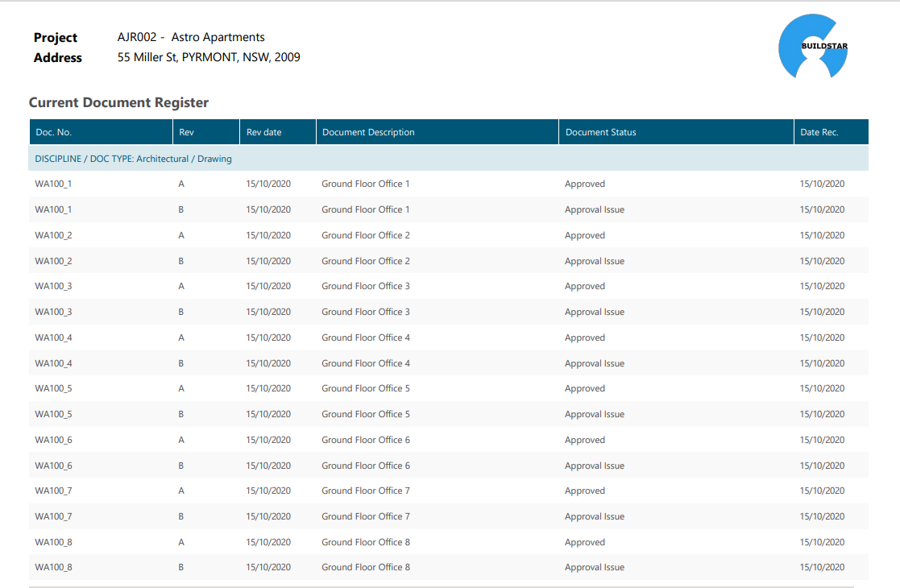Select WA100_5 doc number in Rev A row
Screen dimensions: 900x588
click(x=53, y=389)
